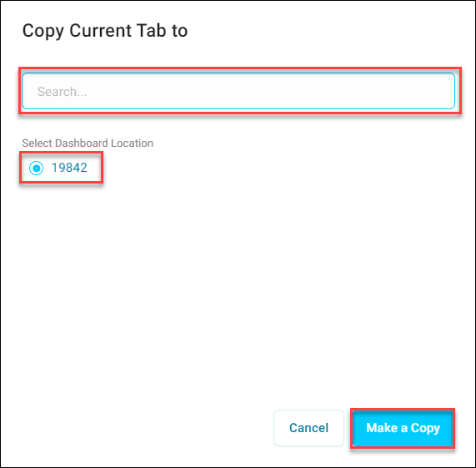Screen dimensions: 476x468
Task: Click the Select Dashboard Location label
Action: [88, 143]
